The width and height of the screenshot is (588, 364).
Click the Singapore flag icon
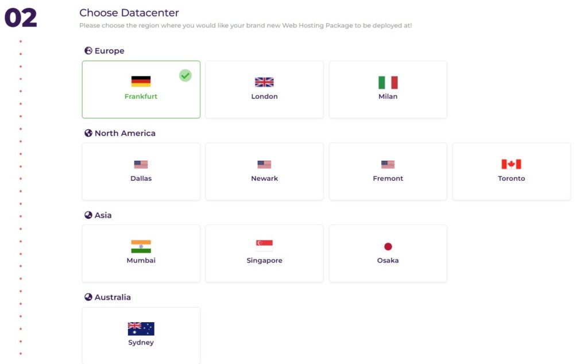tap(264, 246)
